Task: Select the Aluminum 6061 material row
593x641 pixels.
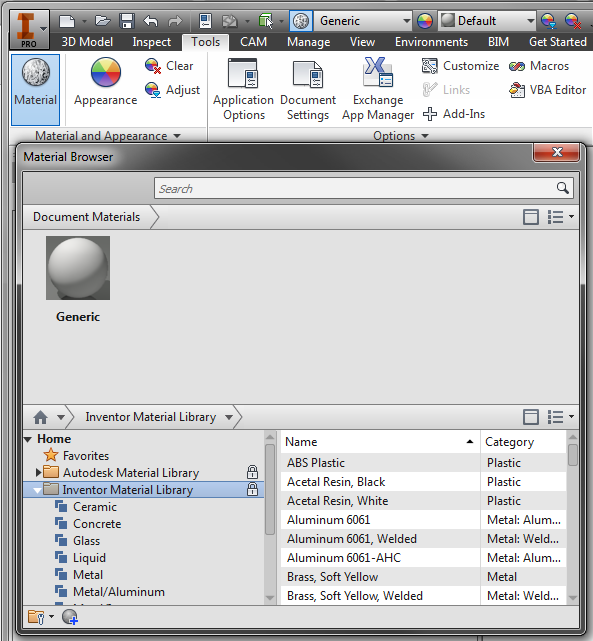Action: [x=423, y=520]
